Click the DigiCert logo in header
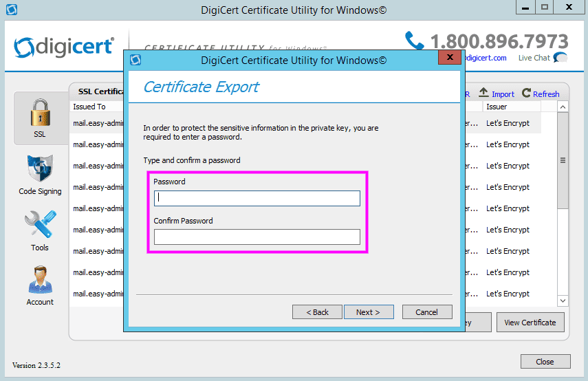The height and width of the screenshot is (381, 588). (x=64, y=47)
